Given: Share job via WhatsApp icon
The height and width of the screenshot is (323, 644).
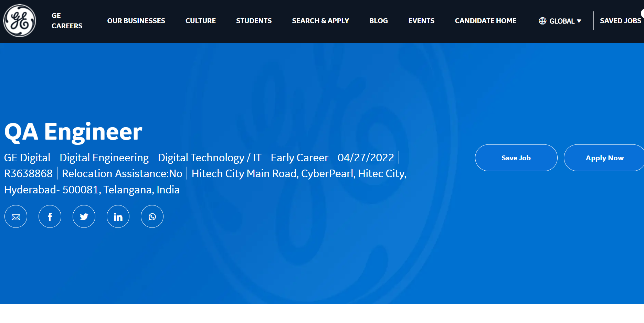Looking at the screenshot, I should coord(152,216).
